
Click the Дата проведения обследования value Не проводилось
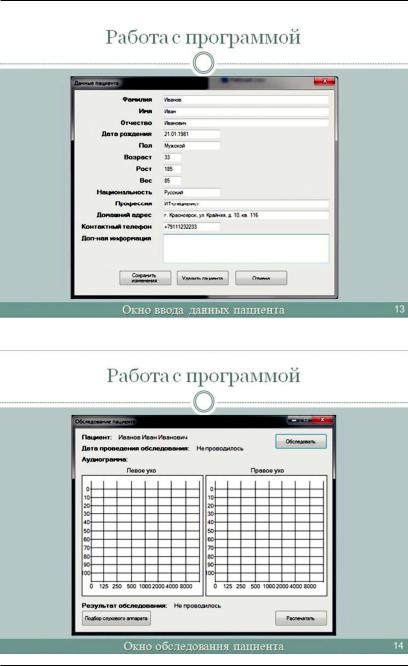coord(219,448)
